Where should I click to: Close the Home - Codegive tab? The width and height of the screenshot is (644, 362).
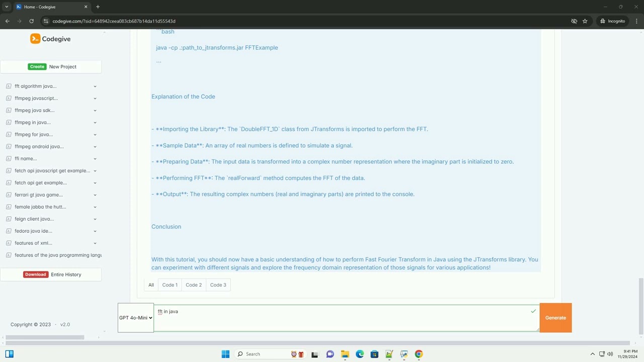tap(86, 7)
